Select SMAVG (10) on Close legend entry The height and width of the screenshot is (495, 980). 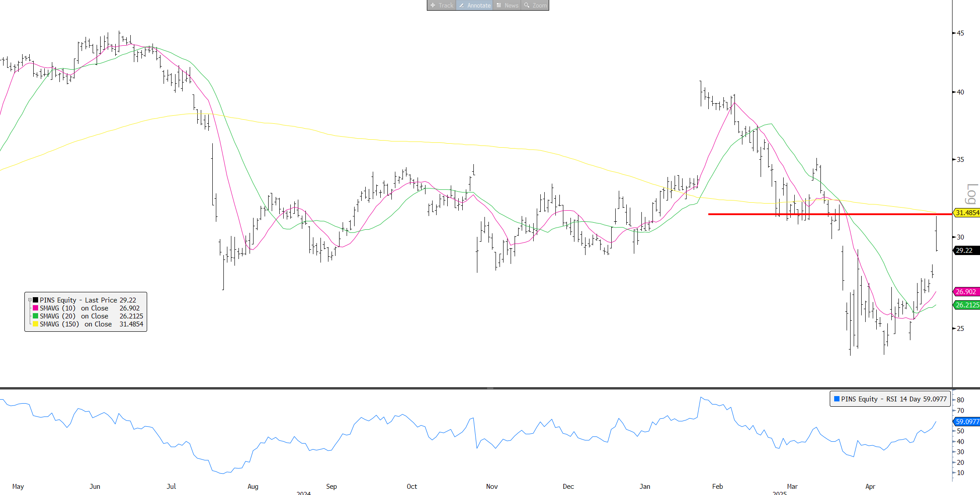pyautogui.click(x=74, y=308)
